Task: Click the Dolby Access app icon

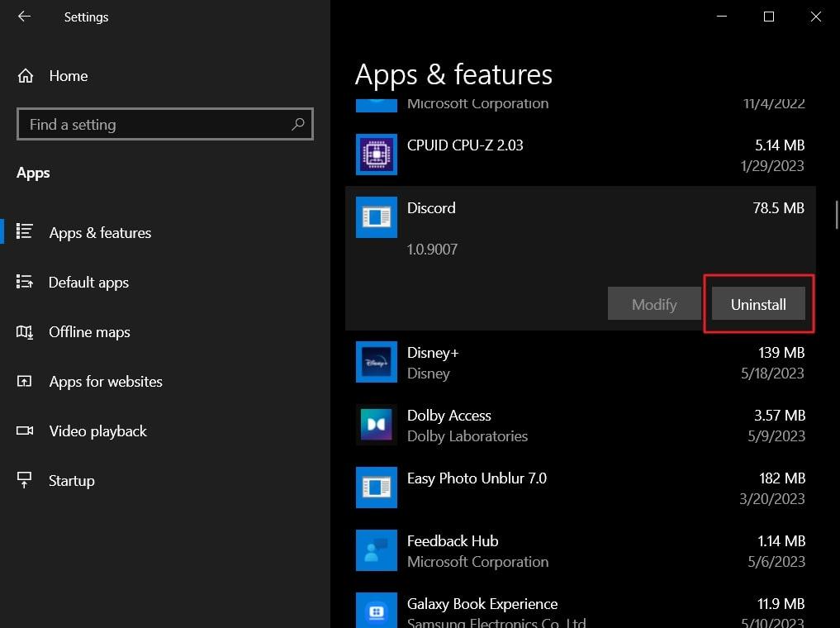Action: [377, 425]
